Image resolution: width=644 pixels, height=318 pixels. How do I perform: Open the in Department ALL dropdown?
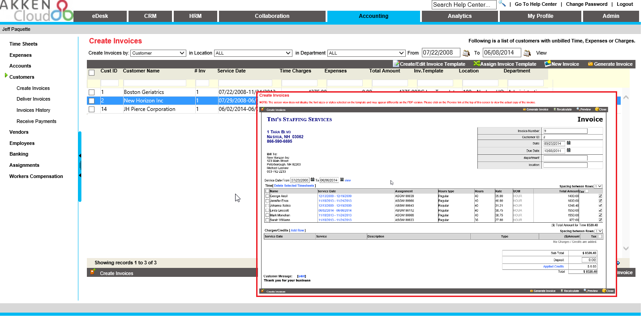tap(366, 53)
